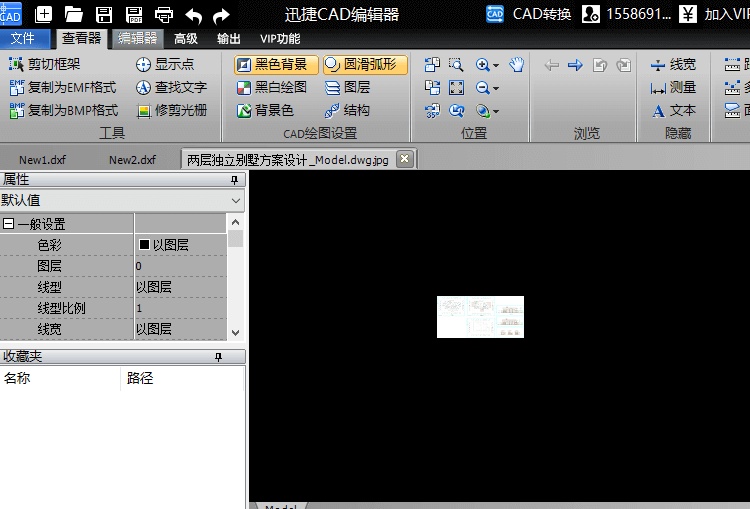Switch to the 高级 ribbon tab

pyautogui.click(x=186, y=39)
